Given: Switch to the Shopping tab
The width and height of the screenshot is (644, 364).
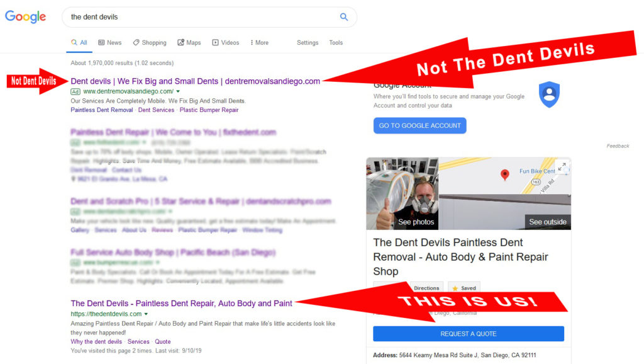Looking at the screenshot, I should (x=150, y=43).
